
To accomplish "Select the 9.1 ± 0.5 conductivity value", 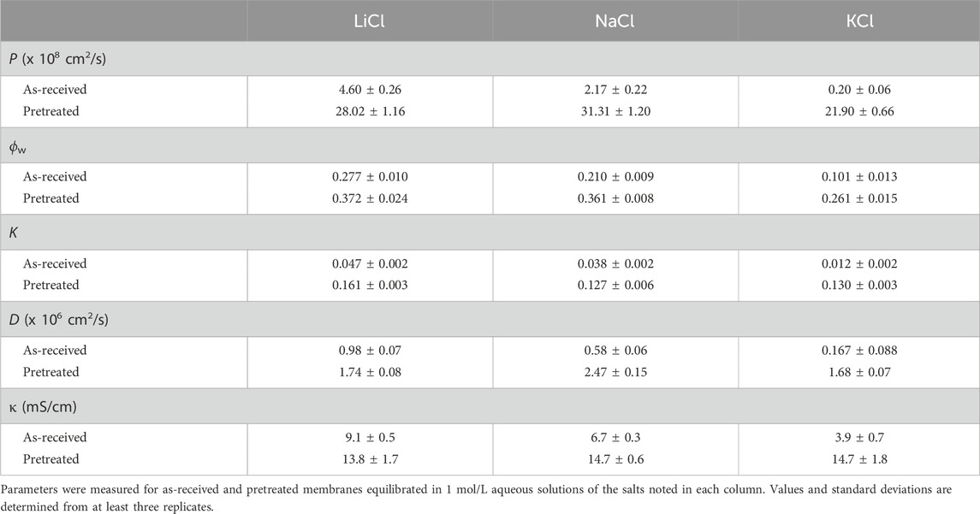I will pos(370,438).
